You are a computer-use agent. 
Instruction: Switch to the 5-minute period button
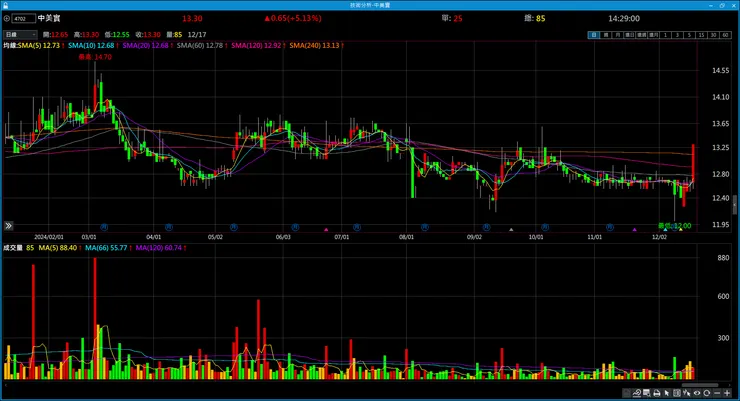coord(690,35)
